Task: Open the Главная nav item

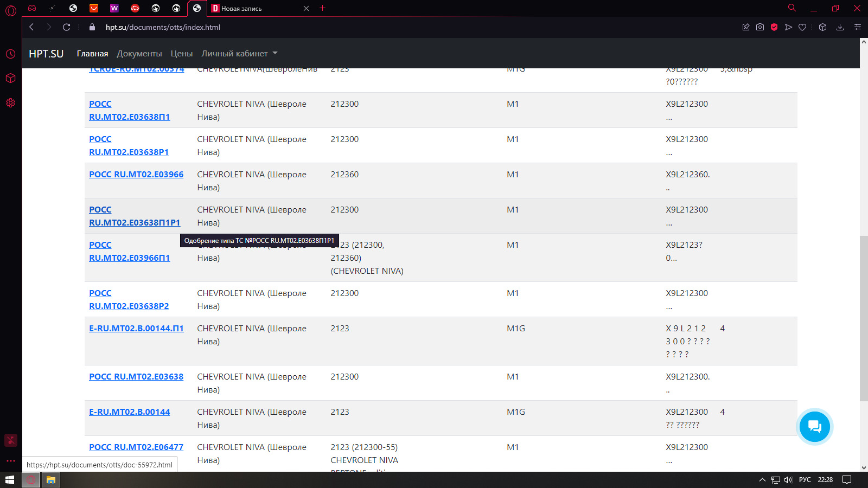Action: tap(92, 54)
